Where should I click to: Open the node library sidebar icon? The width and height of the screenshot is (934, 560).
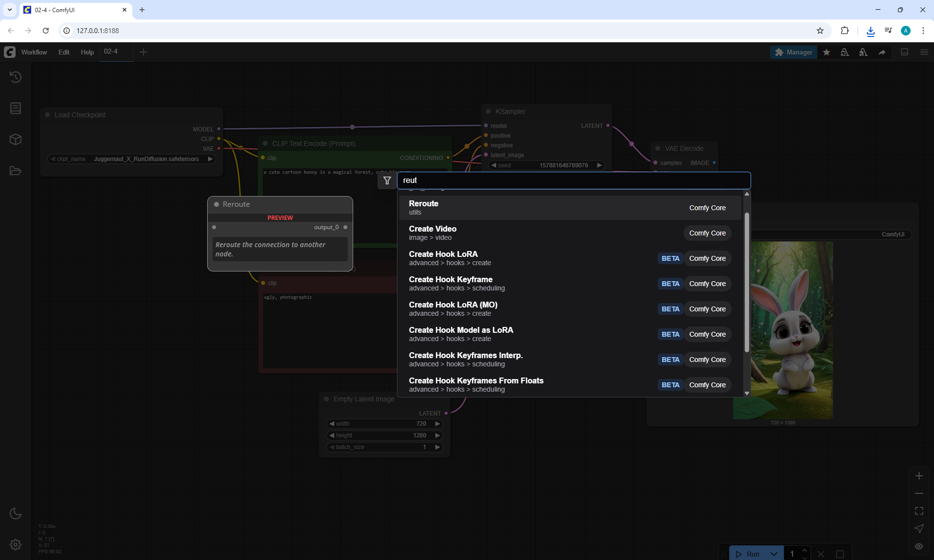click(x=16, y=108)
